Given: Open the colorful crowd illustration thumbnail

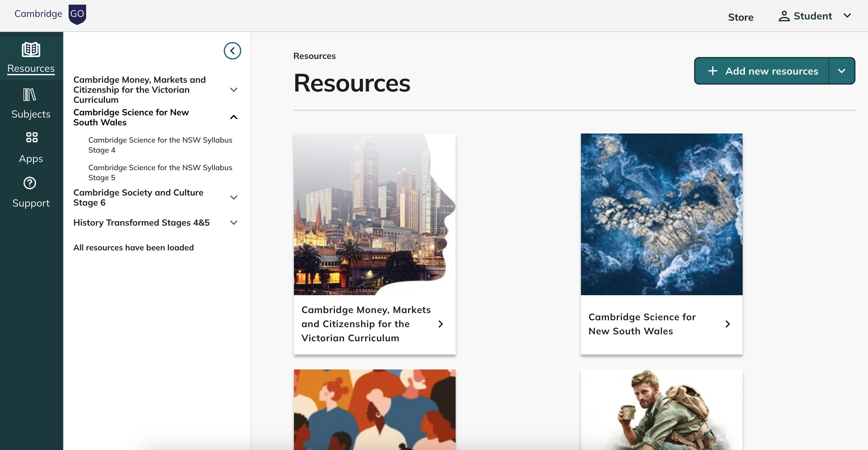Looking at the screenshot, I should 374,410.
